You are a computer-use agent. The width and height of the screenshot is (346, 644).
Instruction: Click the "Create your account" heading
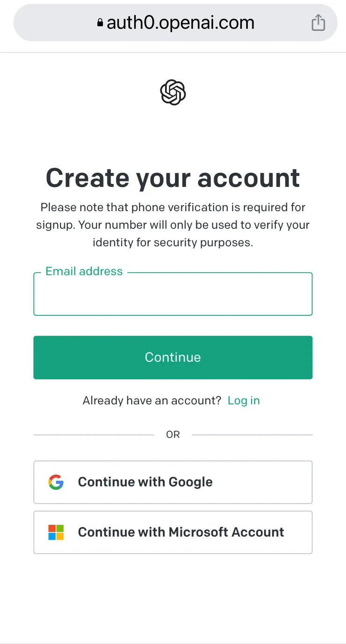coord(173,178)
